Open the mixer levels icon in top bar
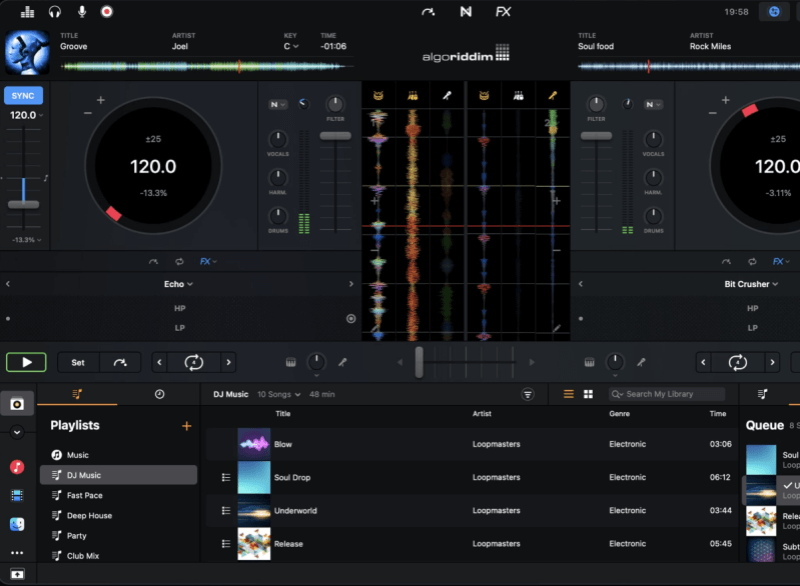 tap(27, 12)
